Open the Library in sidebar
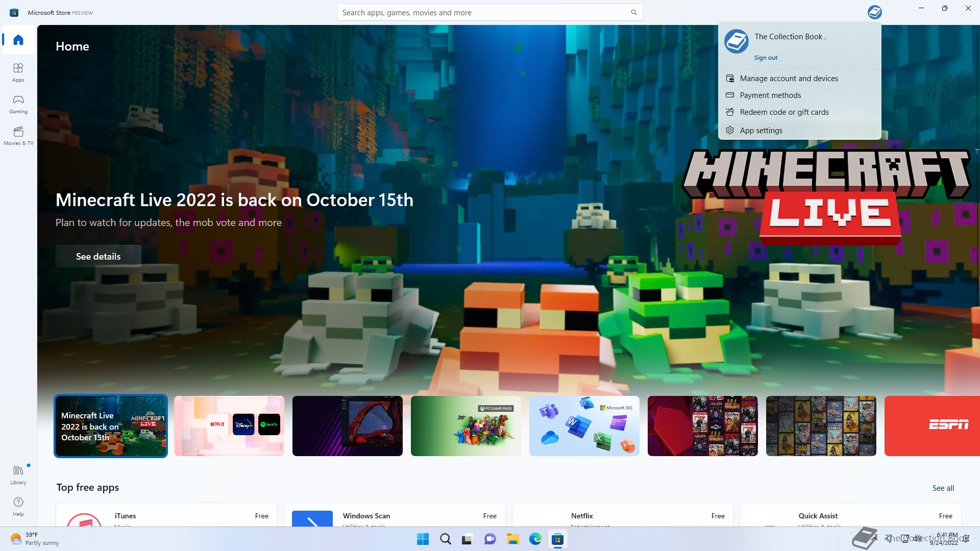Viewport: 980px width, 551px height. coord(18,474)
